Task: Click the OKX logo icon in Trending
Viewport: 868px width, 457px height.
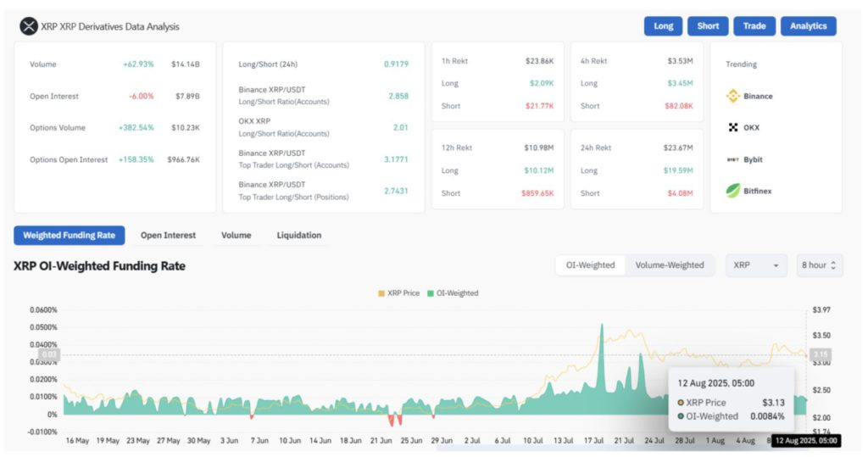Action: [x=733, y=127]
